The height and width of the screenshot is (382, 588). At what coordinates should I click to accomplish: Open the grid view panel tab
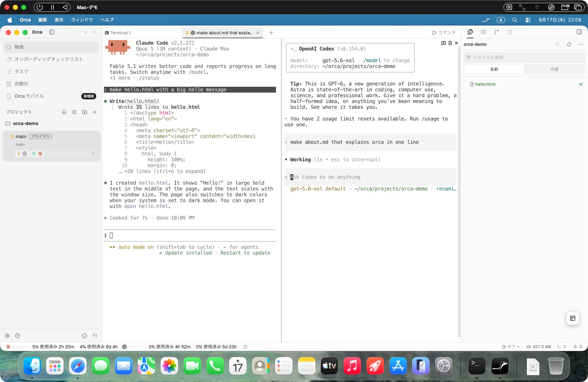483,32
